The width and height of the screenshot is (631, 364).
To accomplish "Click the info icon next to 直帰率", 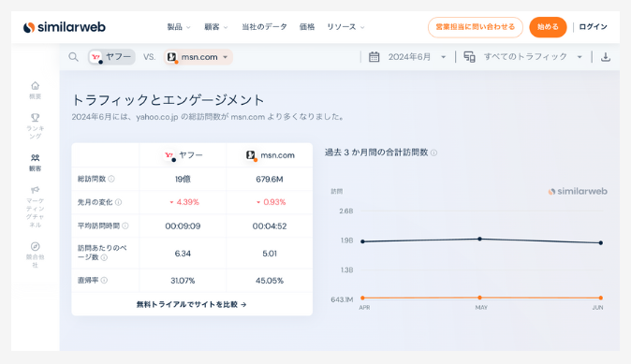I will click(x=104, y=280).
